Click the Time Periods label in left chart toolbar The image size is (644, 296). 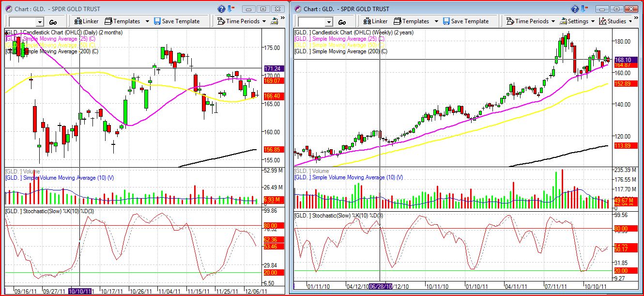243,21
